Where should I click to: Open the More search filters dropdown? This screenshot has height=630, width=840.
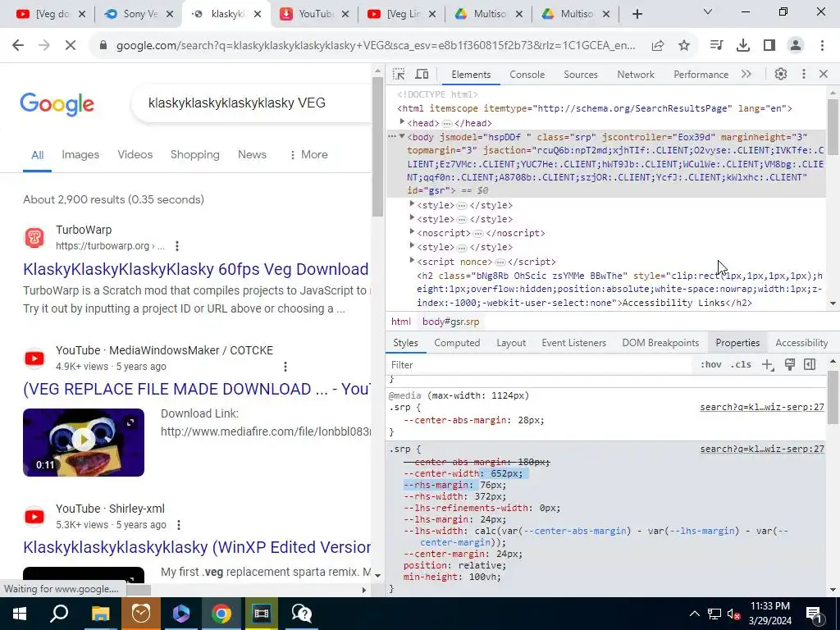click(308, 155)
